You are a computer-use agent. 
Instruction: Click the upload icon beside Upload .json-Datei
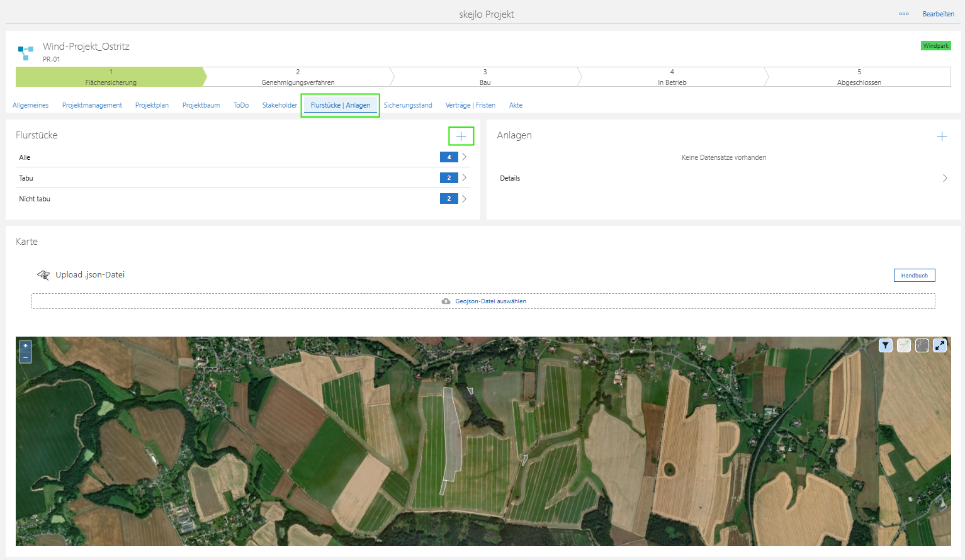coord(43,275)
